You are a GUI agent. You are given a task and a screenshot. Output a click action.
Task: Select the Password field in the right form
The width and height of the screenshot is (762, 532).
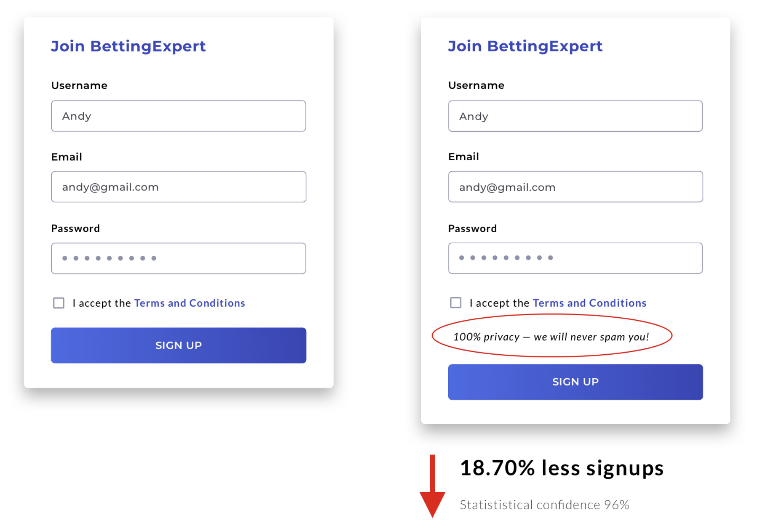pyautogui.click(x=575, y=258)
